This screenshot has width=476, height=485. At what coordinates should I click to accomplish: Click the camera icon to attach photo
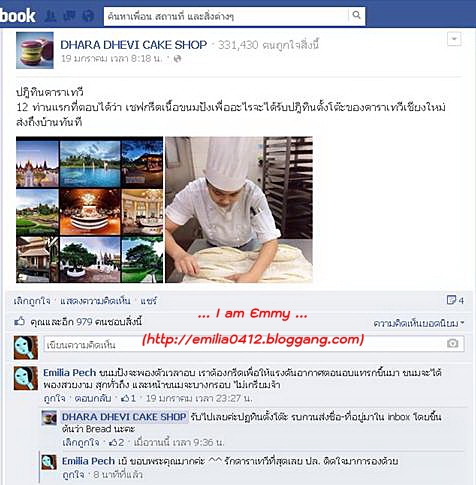tap(452, 343)
